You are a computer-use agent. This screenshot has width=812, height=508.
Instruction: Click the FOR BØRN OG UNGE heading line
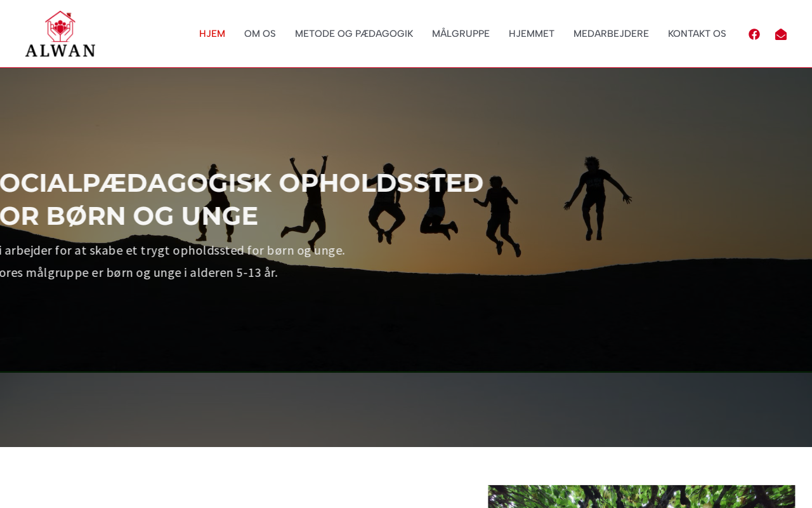(x=129, y=216)
